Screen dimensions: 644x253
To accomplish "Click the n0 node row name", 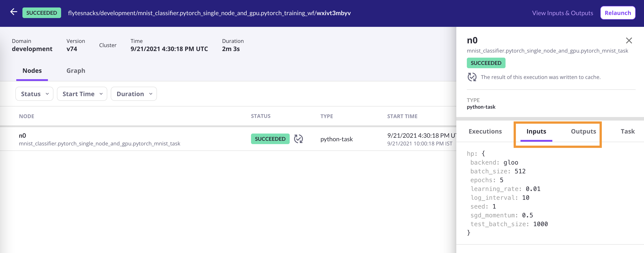I will coord(22,135).
